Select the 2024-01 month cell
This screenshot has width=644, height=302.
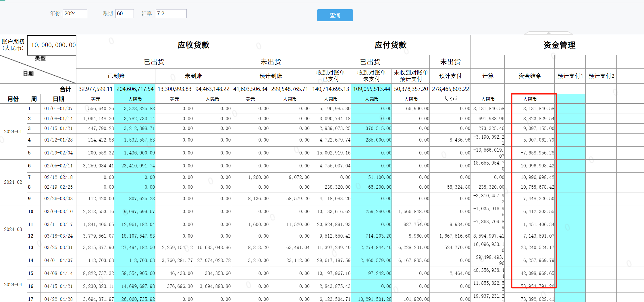(x=13, y=132)
